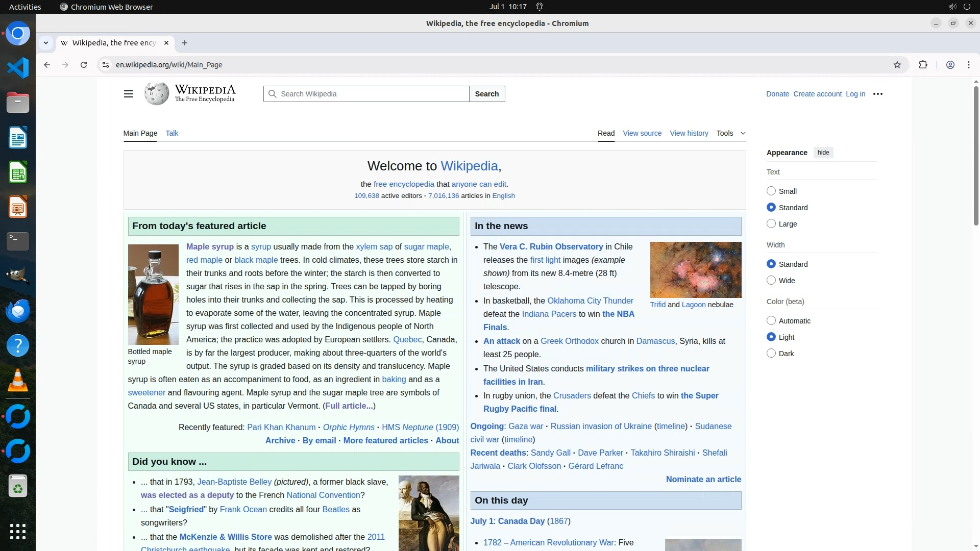
Task: Open the tab search dropdown arrow
Action: [46, 43]
